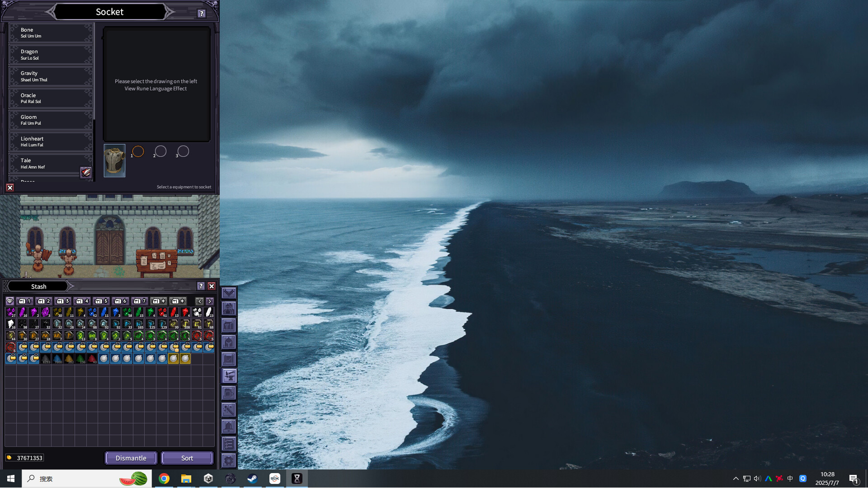Open the quest checklist sidebar icon
The width and height of the screenshot is (868, 488).
[x=228, y=443]
